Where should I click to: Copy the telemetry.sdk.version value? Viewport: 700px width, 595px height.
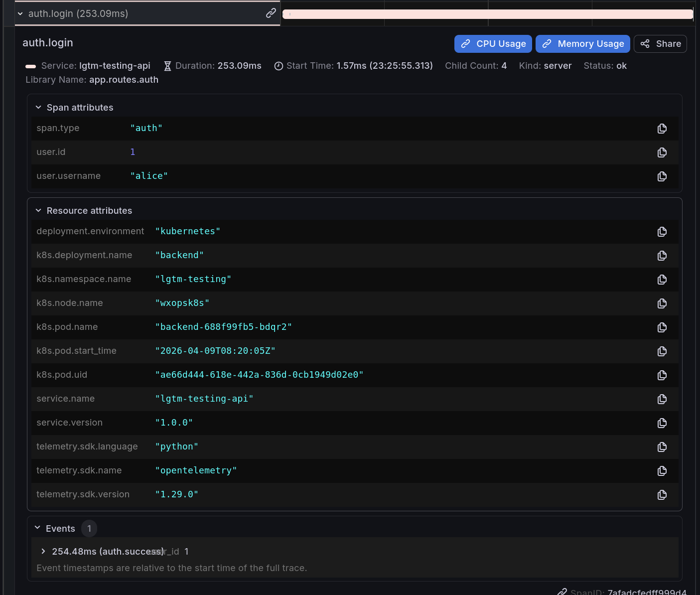662,495
